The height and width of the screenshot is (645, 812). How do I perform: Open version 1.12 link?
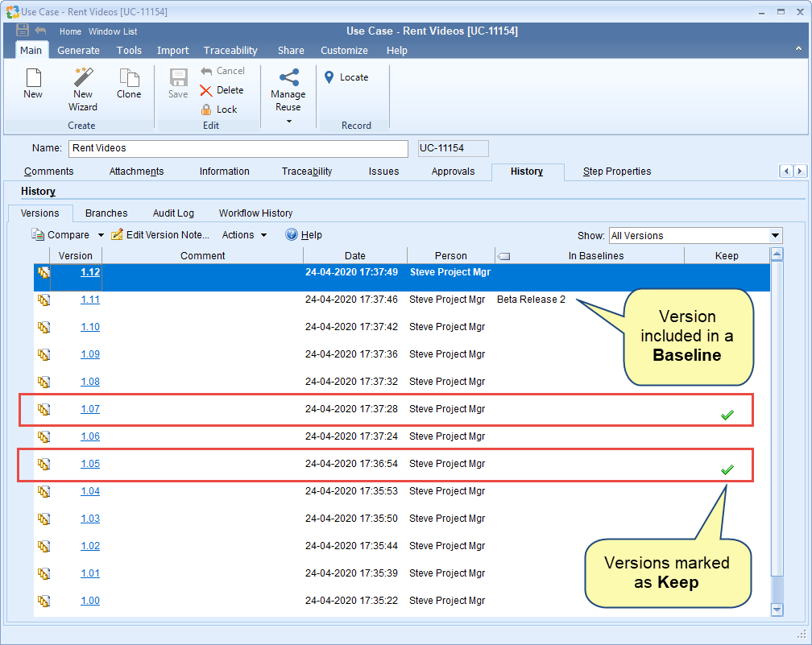pos(90,272)
